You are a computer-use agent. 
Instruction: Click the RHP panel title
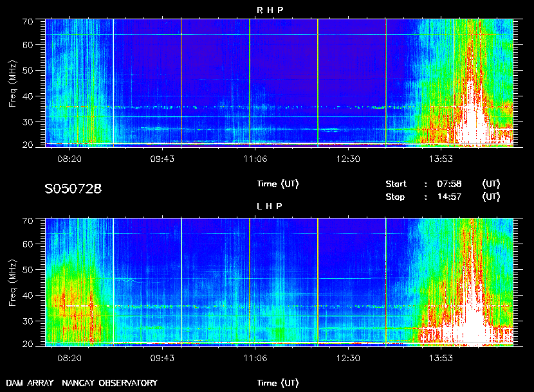tap(270, 10)
